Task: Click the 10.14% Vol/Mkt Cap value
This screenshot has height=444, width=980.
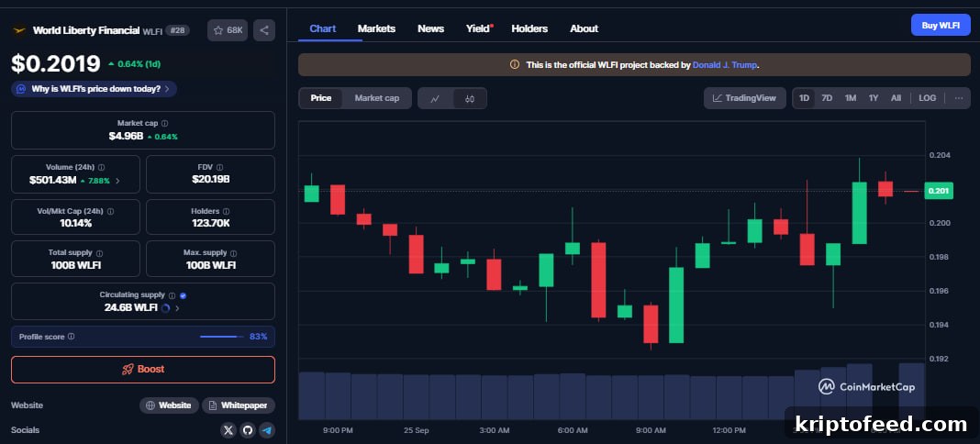Action: tap(75, 223)
